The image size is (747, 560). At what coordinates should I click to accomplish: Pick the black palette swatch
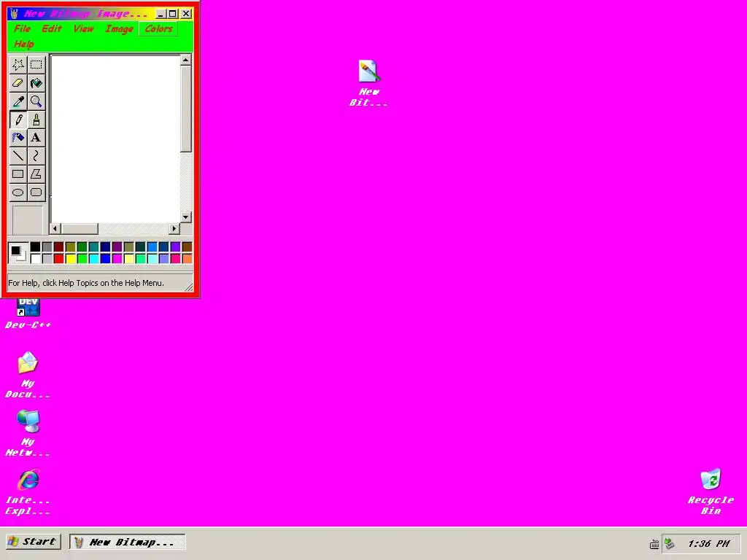pos(35,246)
